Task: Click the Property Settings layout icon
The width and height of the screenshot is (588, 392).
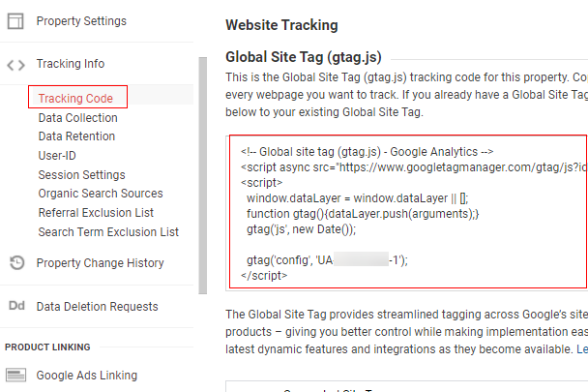Action: [15, 21]
